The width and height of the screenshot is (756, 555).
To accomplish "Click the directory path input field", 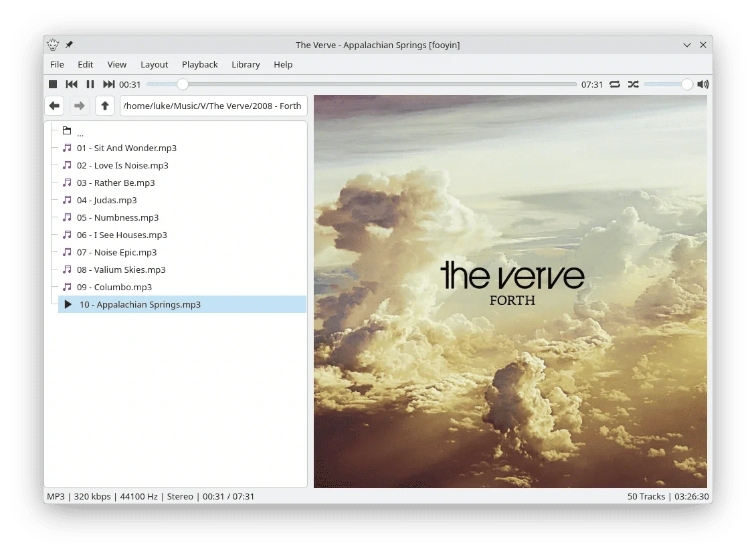I will click(x=213, y=106).
